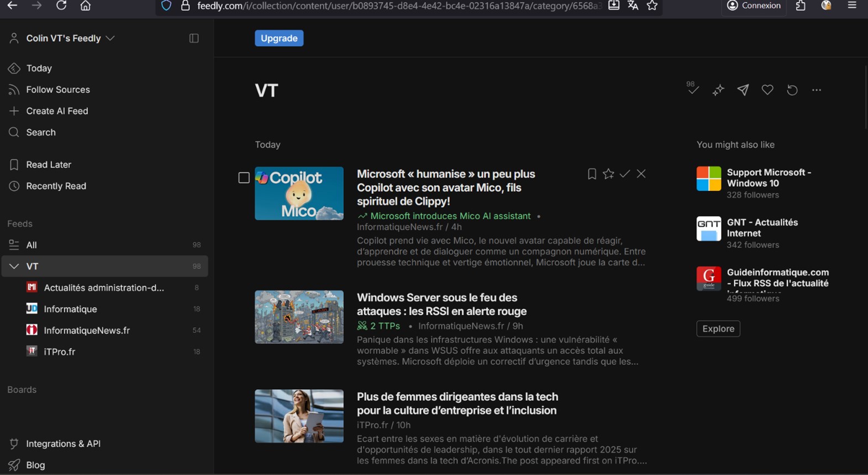Open the Windows Server attack article thumbnail
The height and width of the screenshot is (475, 868).
[x=299, y=317]
